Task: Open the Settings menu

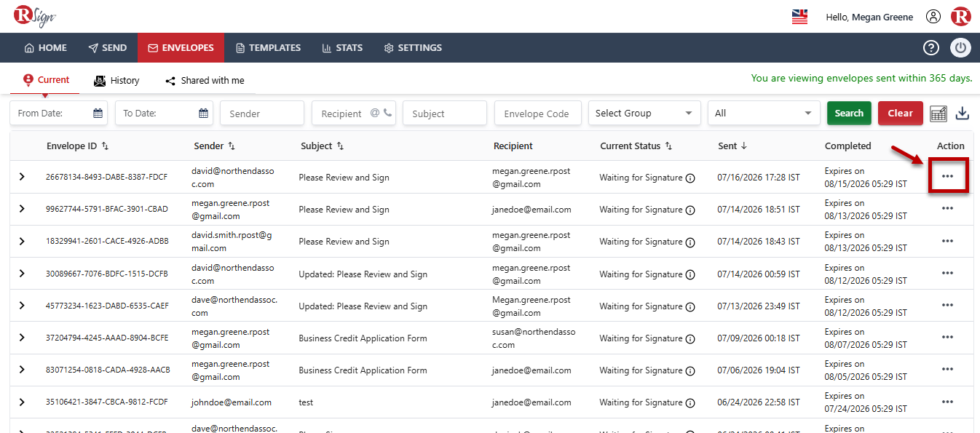Action: coord(413,48)
